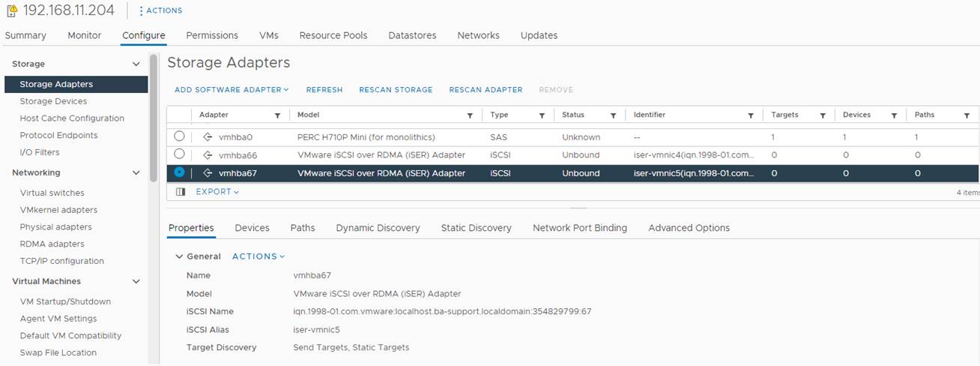Select the vmhba0 radio button
Screen dimensions: 980x366
179,136
